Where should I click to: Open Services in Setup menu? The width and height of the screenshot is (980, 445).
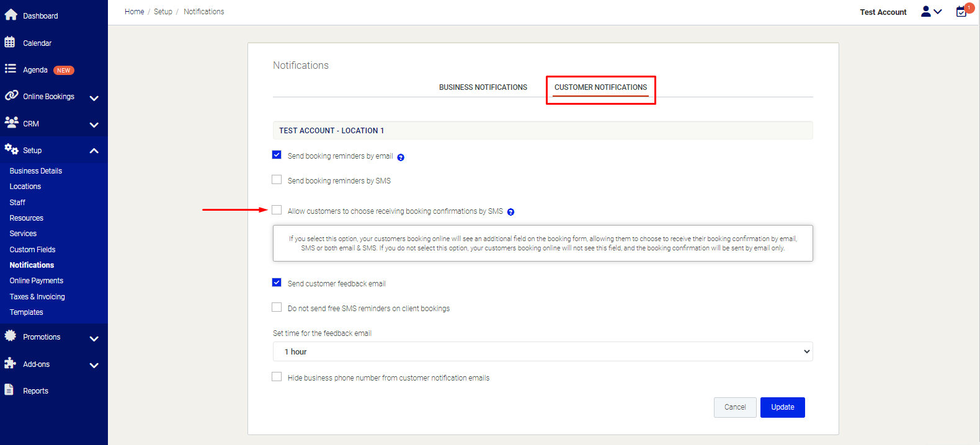click(x=23, y=234)
